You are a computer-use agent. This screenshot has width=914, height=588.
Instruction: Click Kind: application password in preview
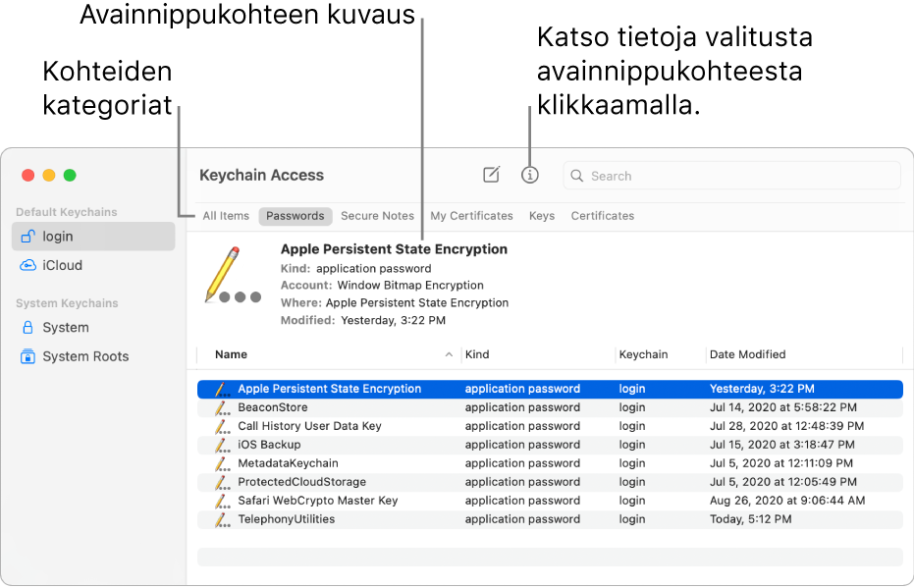[355, 269]
